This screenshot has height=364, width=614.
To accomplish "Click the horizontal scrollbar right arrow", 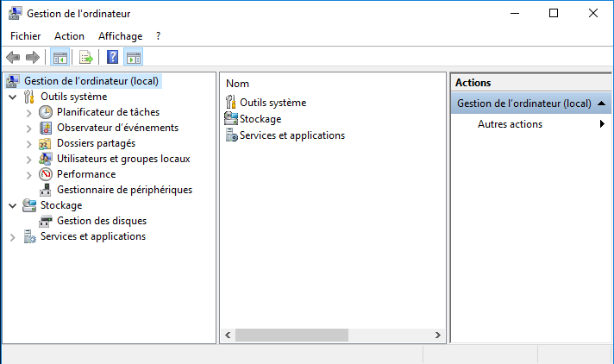I will click(438, 335).
